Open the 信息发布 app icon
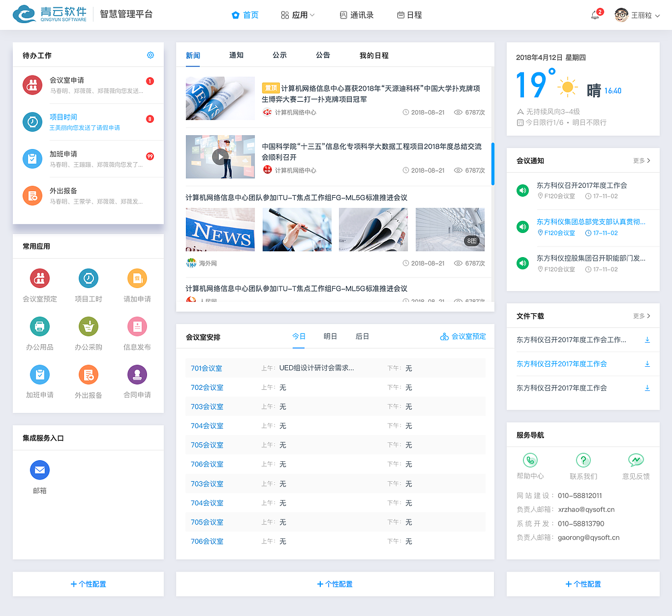672x616 pixels. 137,327
